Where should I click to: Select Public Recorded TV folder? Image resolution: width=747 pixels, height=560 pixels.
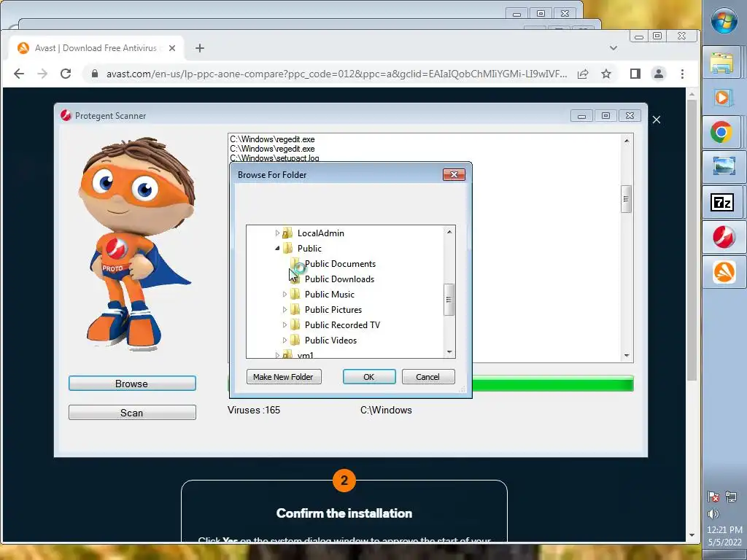pyautogui.click(x=342, y=324)
